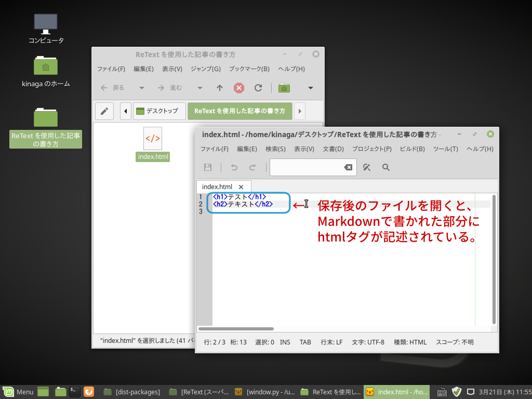This screenshot has height=399, width=532.
Task: Open dropdown arrow next to folder icon
Action: point(311,88)
